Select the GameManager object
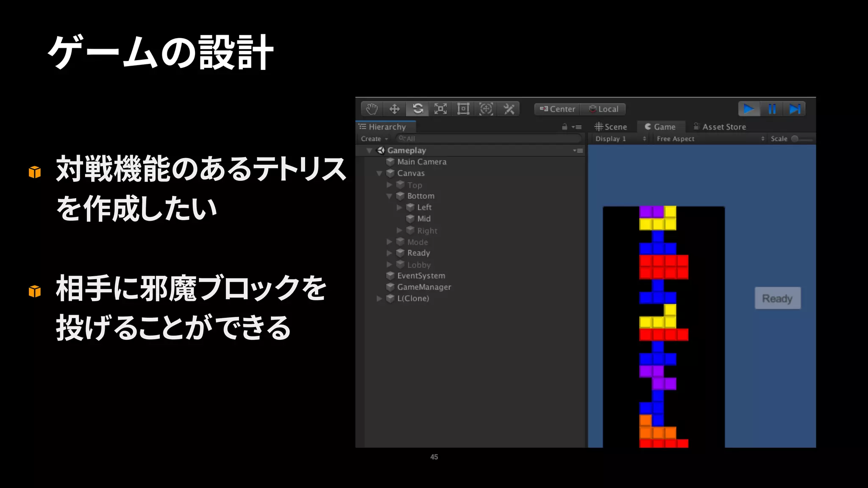 click(424, 287)
